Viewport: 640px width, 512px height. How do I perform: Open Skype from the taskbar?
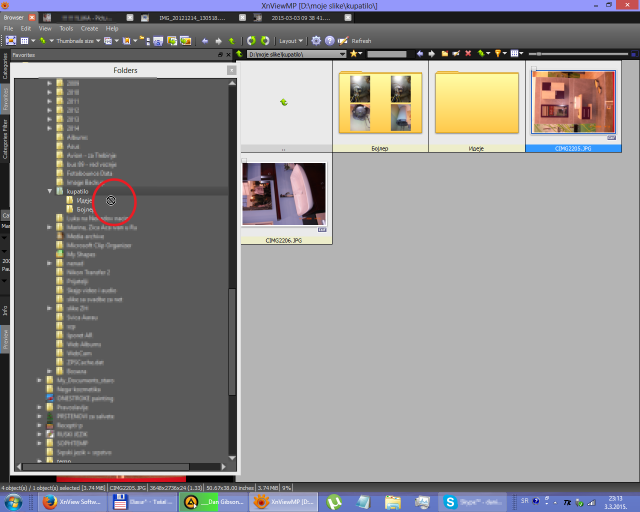[x=451, y=501]
